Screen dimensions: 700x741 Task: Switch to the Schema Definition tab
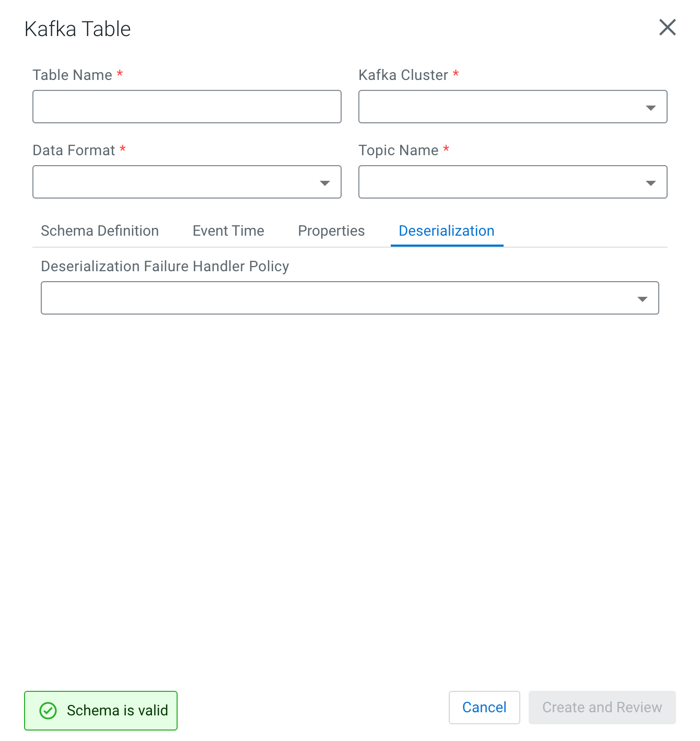click(x=100, y=231)
